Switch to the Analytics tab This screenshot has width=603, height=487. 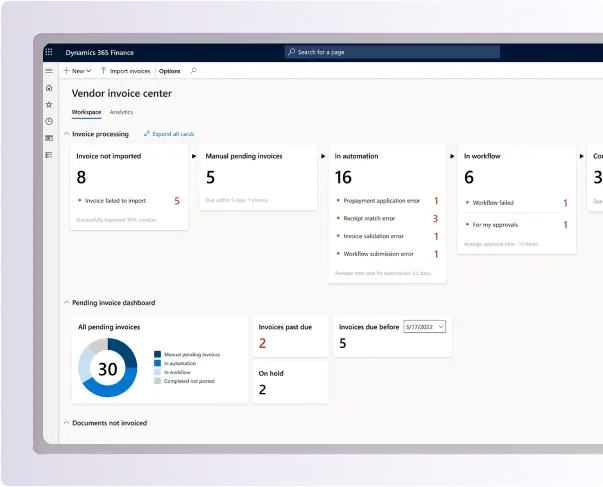click(x=121, y=112)
